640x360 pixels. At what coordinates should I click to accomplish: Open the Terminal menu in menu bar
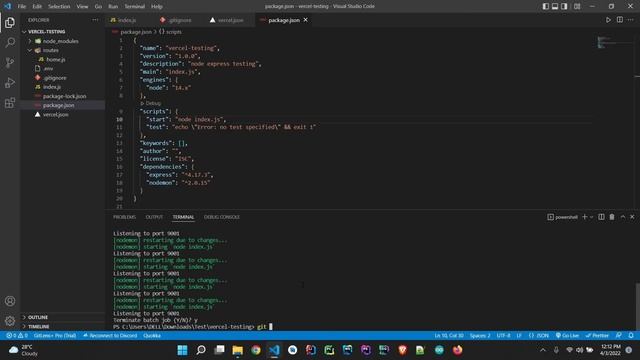[x=135, y=7]
